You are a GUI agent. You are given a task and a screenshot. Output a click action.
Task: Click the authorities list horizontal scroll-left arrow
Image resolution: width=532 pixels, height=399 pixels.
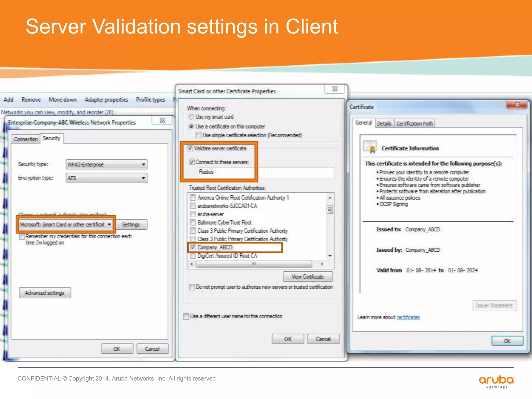pyautogui.click(x=192, y=264)
